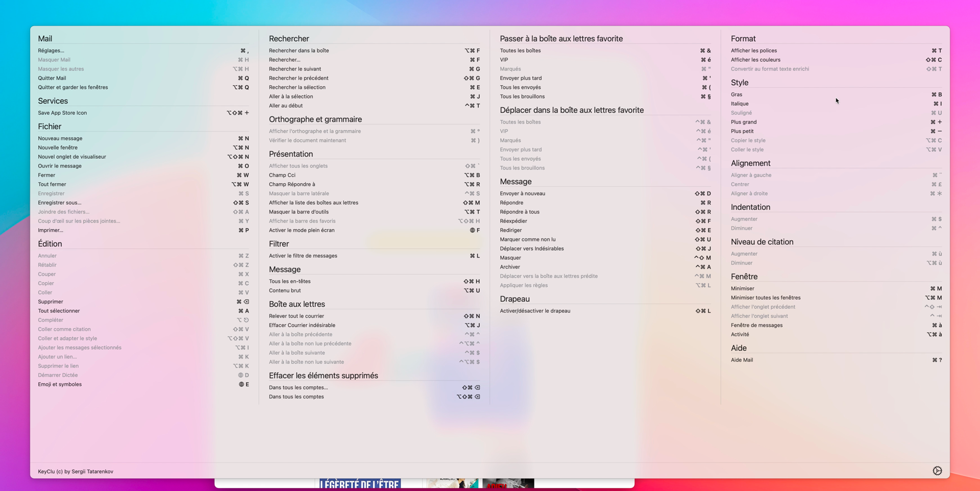Choose Contenu brut entry
980x491 pixels.
tap(375, 290)
